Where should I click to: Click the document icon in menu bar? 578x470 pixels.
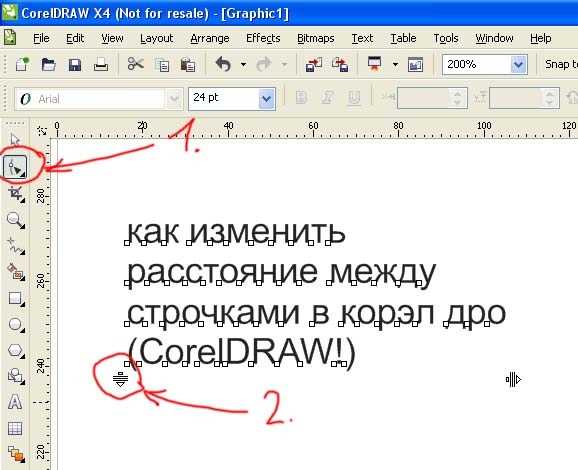(x=10, y=38)
